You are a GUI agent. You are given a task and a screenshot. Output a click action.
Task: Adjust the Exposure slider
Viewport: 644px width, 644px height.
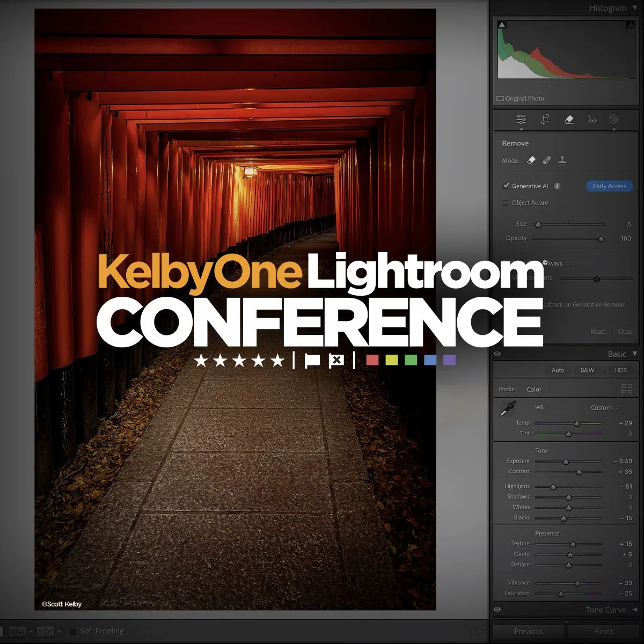568,462
